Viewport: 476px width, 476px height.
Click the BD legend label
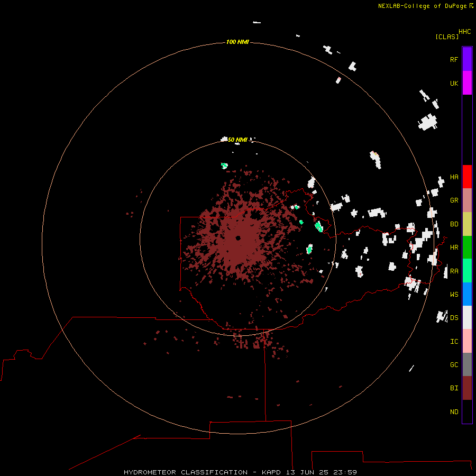pos(454,224)
